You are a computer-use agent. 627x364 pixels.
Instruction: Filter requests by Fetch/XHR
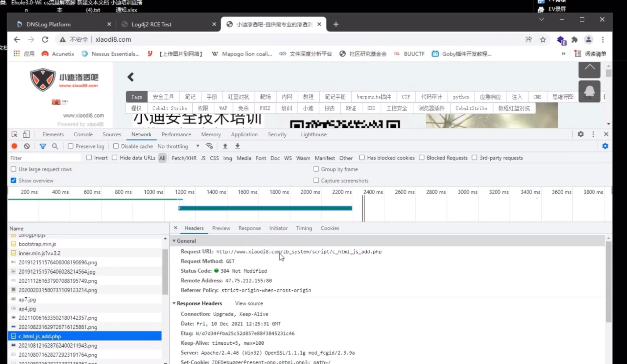point(184,158)
